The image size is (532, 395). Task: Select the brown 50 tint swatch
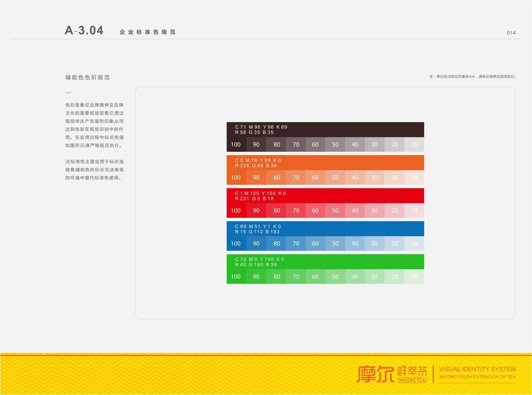[x=335, y=144]
